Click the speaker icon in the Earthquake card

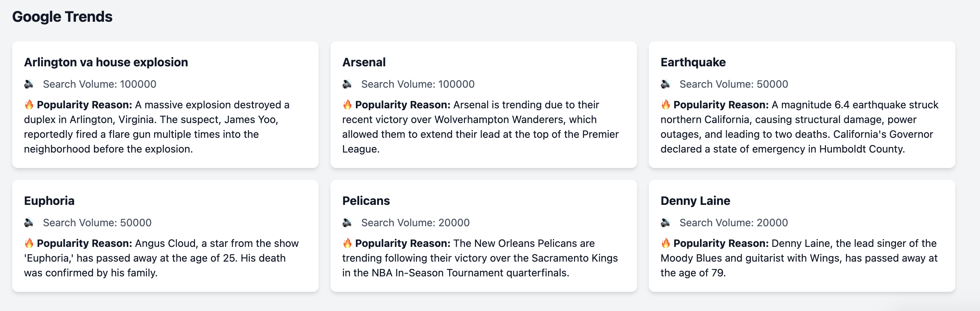[665, 84]
